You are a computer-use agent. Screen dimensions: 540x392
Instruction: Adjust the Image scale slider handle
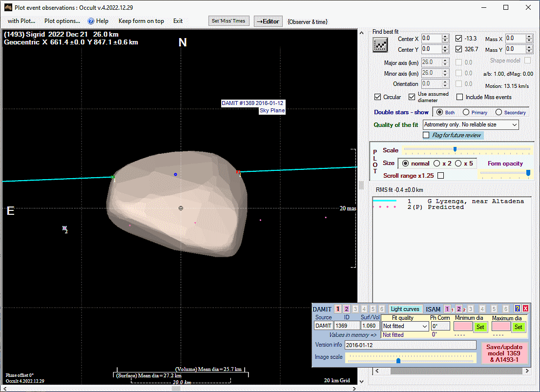(398, 361)
